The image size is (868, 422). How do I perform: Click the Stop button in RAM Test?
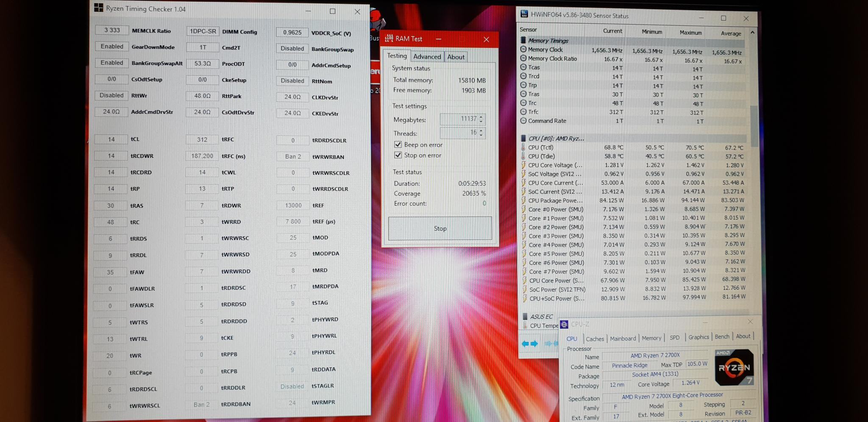coord(440,228)
